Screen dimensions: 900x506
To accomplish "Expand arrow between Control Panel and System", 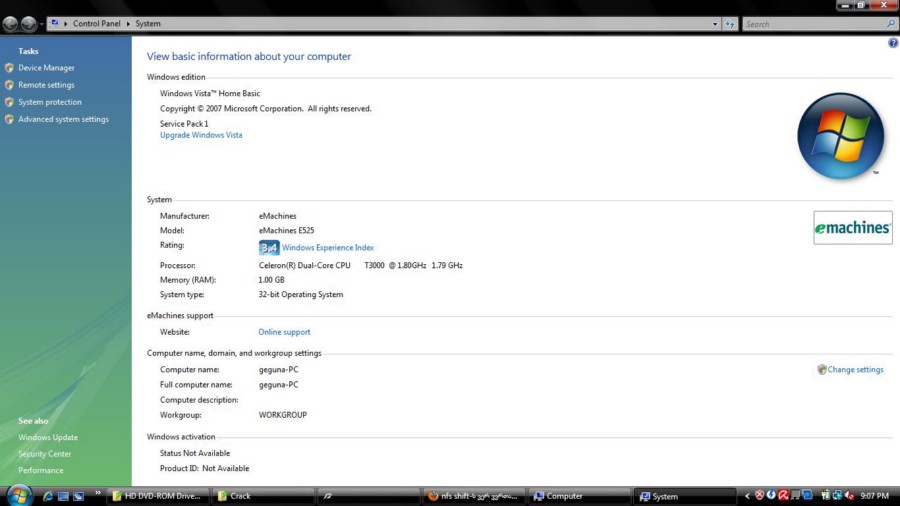I will [x=128, y=24].
